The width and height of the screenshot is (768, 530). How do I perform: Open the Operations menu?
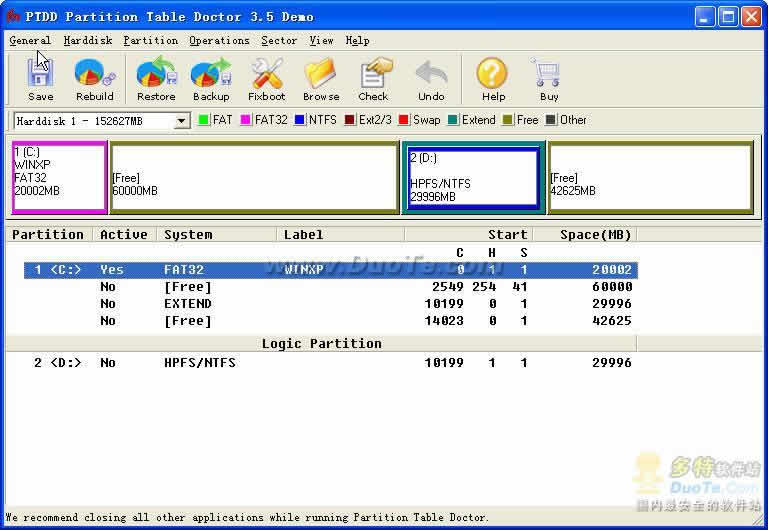pos(219,41)
